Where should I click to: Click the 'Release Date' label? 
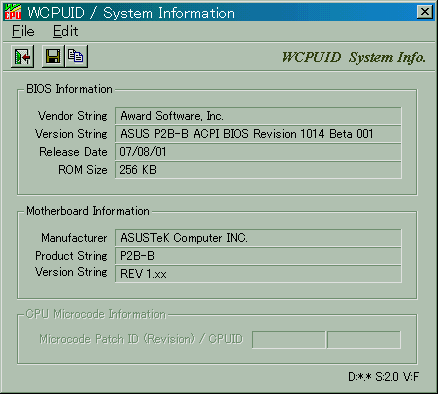click(73, 152)
